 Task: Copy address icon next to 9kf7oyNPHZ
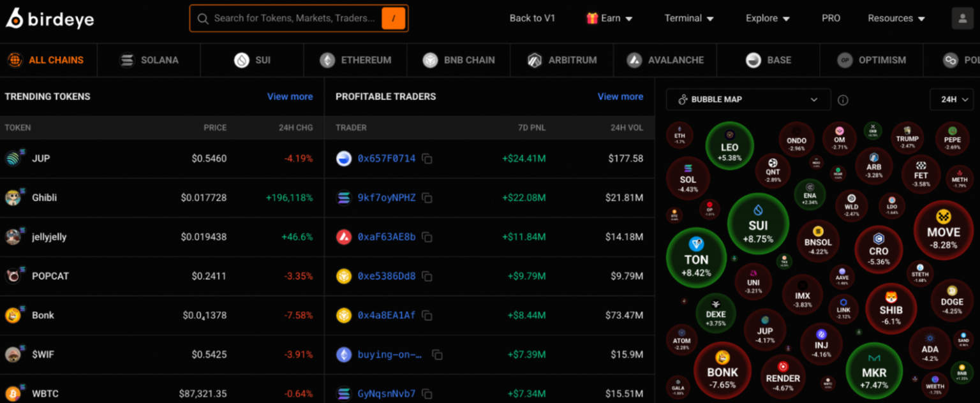(427, 198)
